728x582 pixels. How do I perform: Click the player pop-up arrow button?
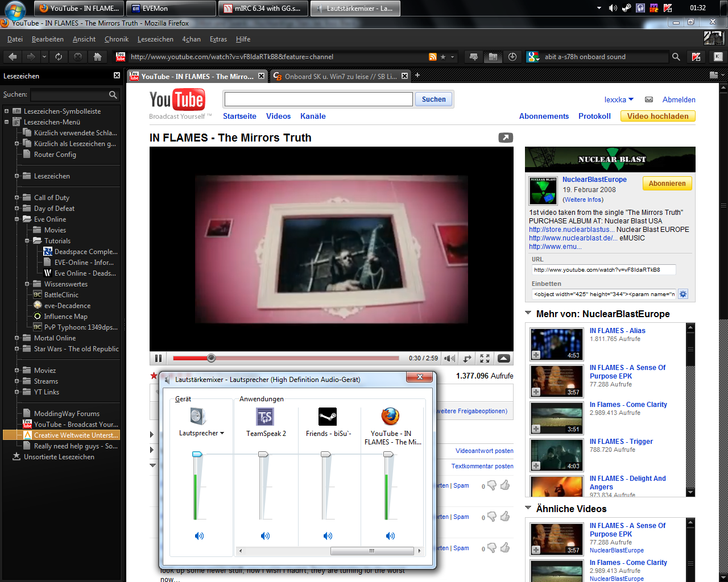point(504,358)
